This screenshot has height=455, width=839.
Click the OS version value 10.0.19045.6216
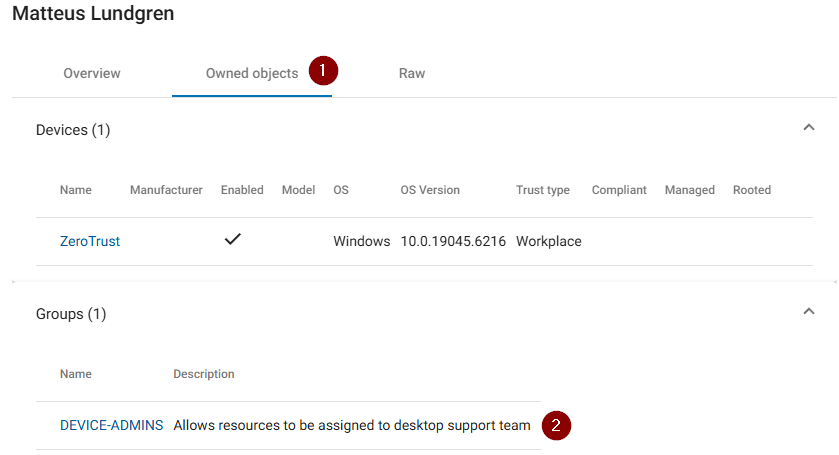453,241
